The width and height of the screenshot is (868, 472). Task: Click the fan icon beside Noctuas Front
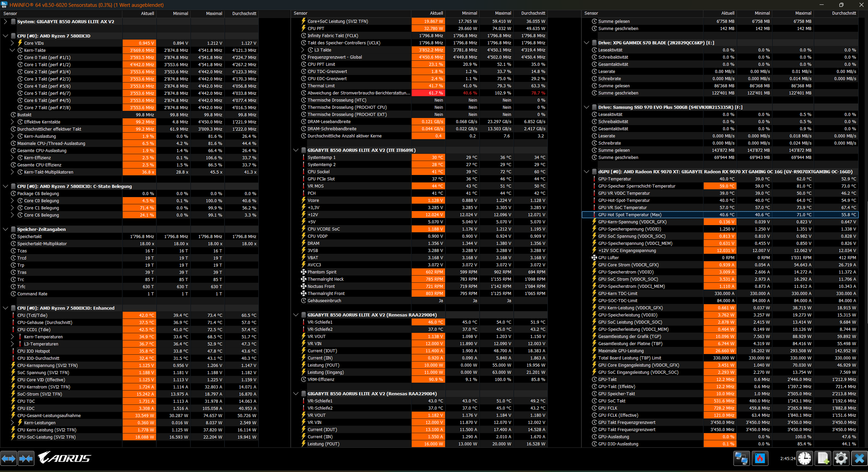[x=303, y=286]
